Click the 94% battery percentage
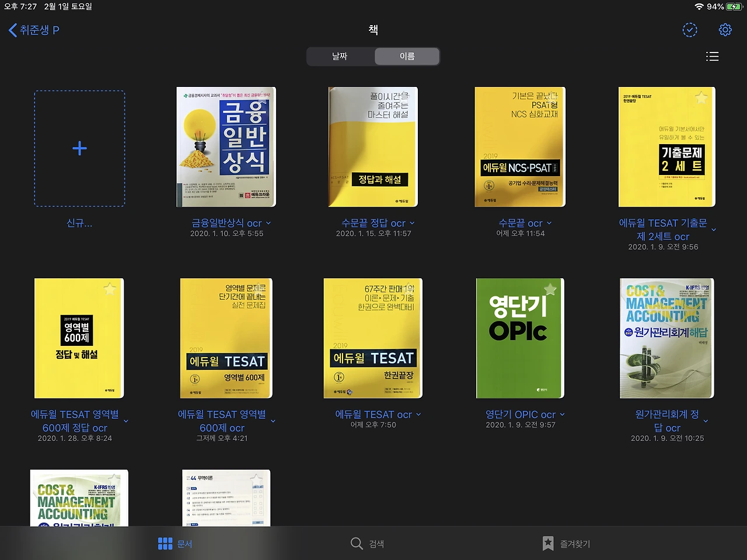The height and width of the screenshot is (560, 747). 715,6
